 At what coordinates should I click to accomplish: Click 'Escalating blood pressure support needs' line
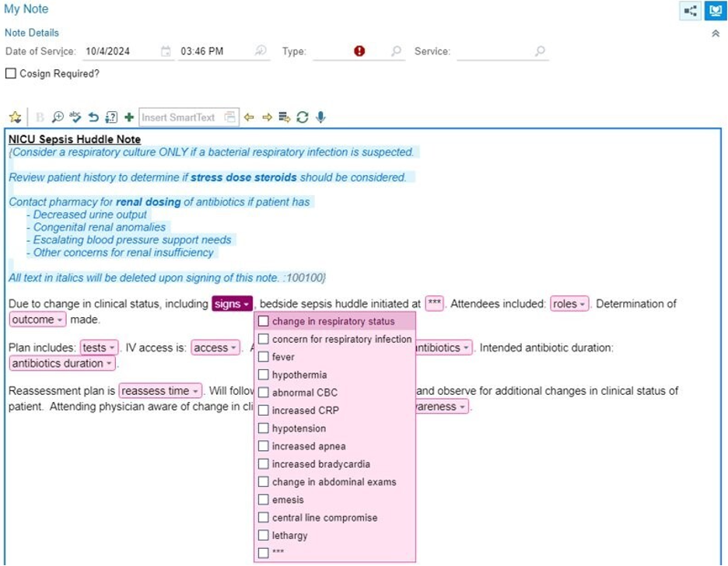point(129,239)
